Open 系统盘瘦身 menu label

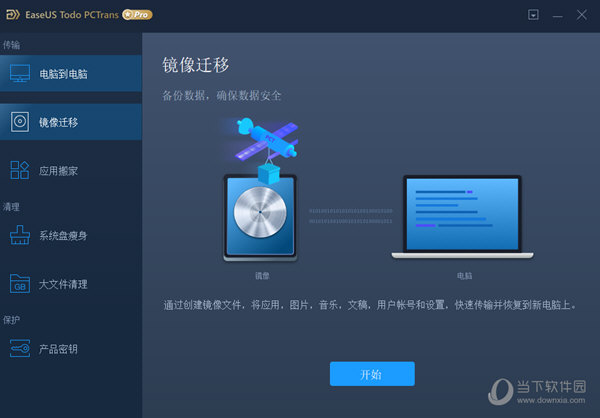pos(64,235)
